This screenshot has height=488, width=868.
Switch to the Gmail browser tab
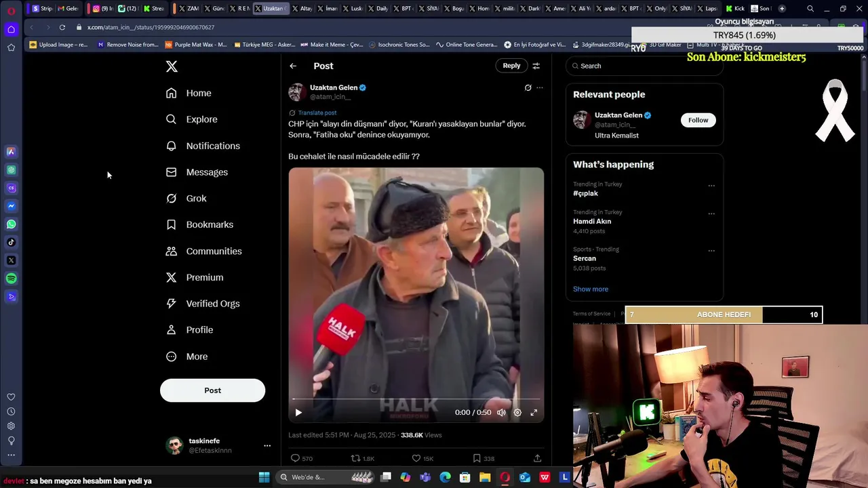point(67,9)
